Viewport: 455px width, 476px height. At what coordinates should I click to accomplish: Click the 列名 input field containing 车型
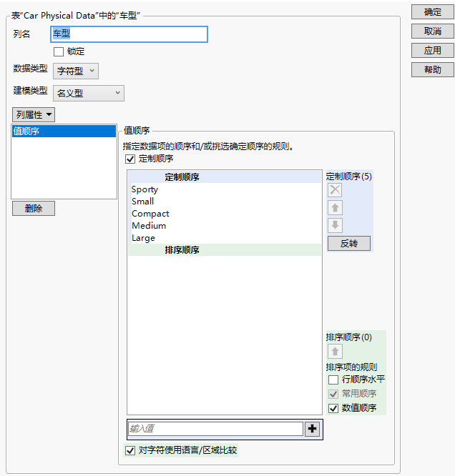pyautogui.click(x=129, y=34)
